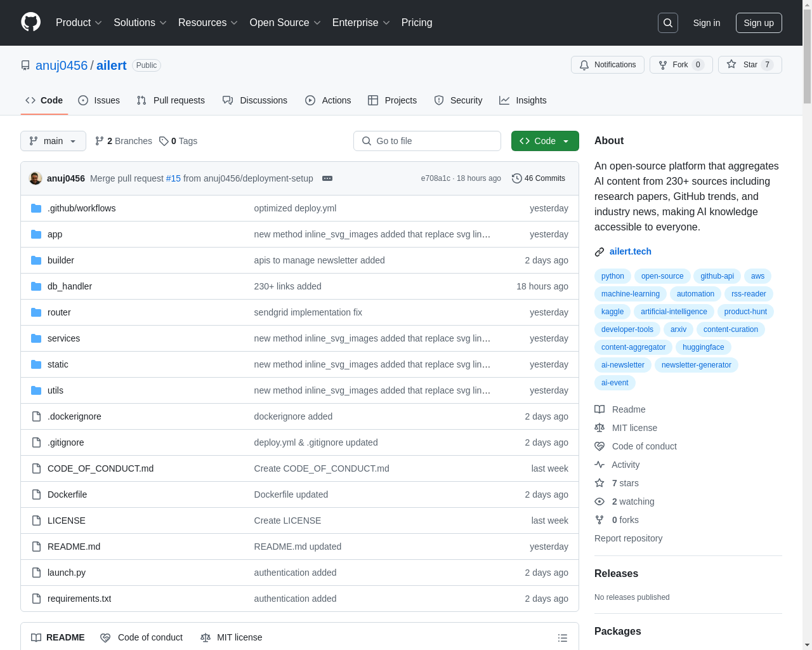812x650 pixels.
Task: Open commit hash e708a1c
Action: tap(436, 178)
